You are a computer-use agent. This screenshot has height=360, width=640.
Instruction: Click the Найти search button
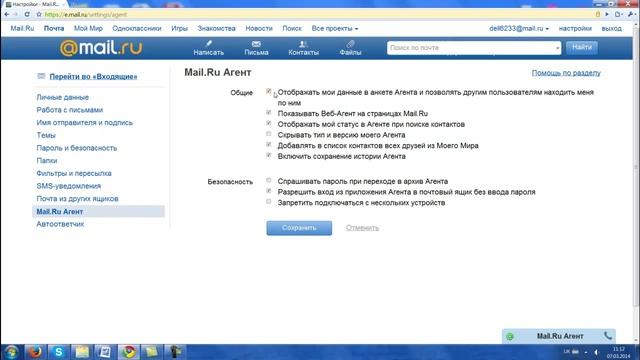[582, 48]
